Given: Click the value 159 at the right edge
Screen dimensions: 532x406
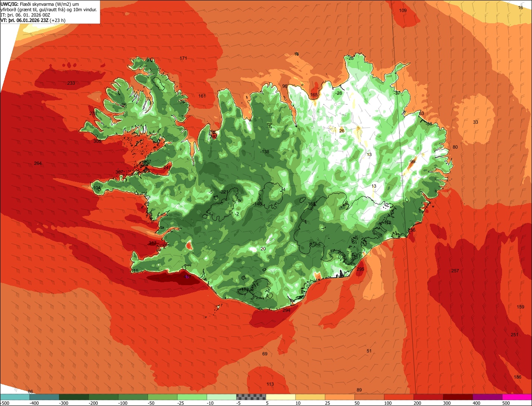Looking at the screenshot, I should (x=520, y=307).
